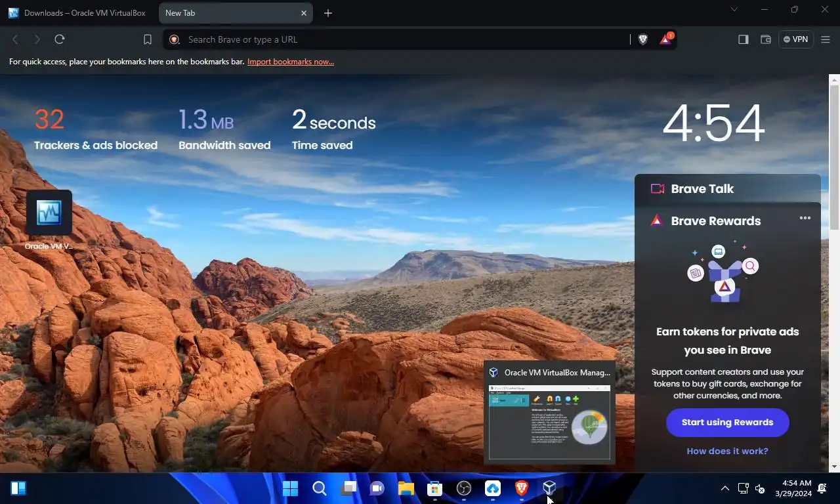Click the VPN button
840x504 pixels.
click(x=796, y=39)
